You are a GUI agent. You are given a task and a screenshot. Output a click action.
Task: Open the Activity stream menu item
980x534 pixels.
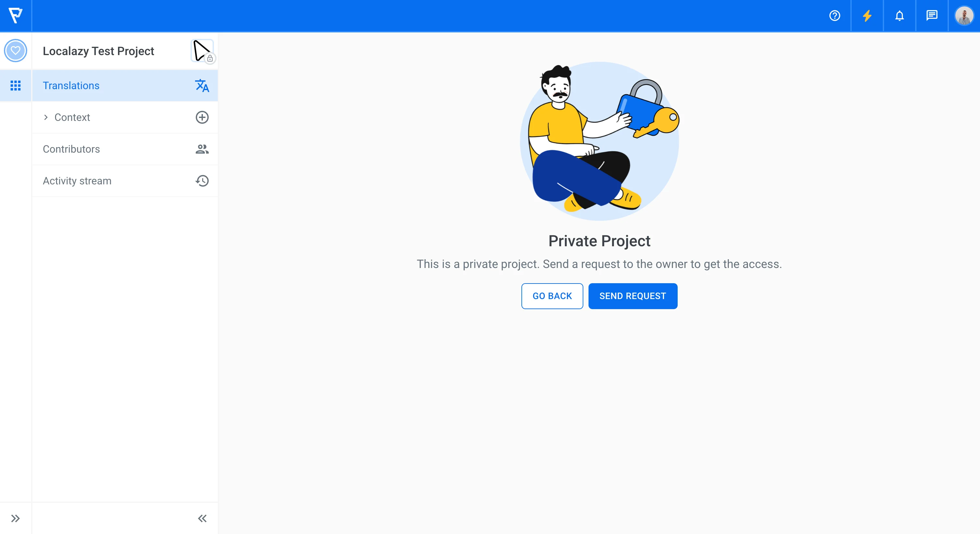click(125, 181)
